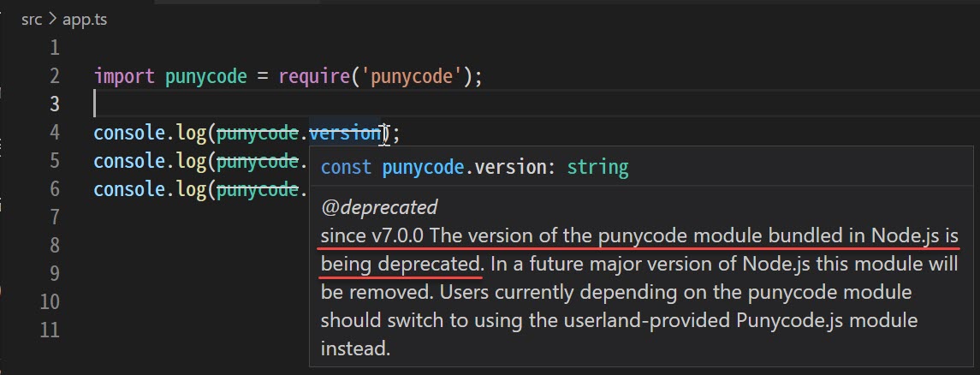The width and height of the screenshot is (980, 375).
Task: Select line number 4 in gutter
Action: tap(54, 133)
